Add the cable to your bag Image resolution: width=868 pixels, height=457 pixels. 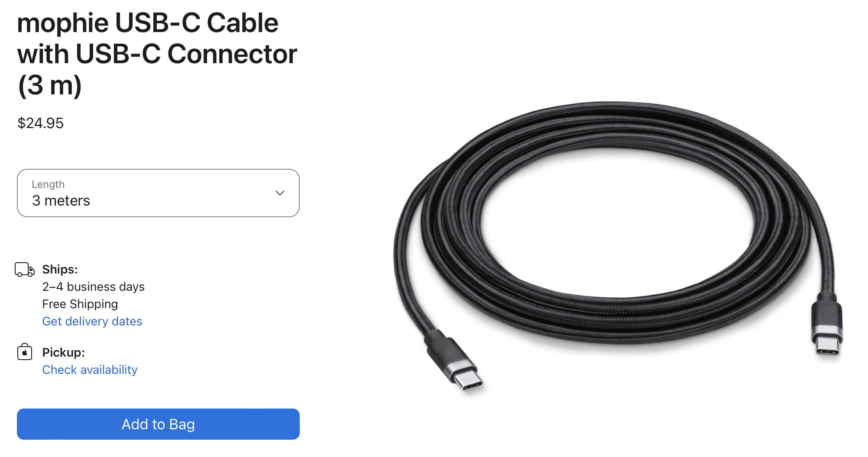(158, 424)
